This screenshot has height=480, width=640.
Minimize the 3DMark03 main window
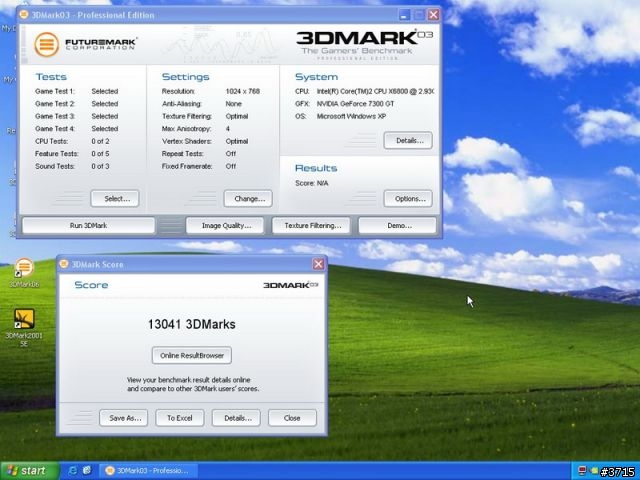(404, 15)
